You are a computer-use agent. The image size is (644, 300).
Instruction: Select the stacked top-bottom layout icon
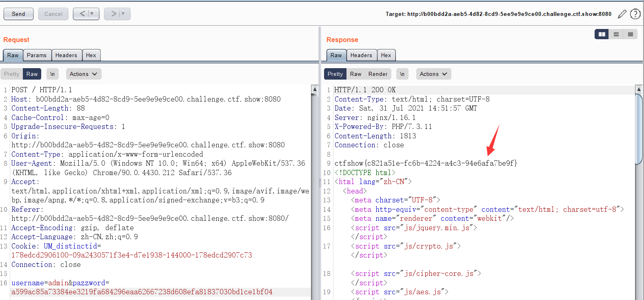click(x=616, y=34)
